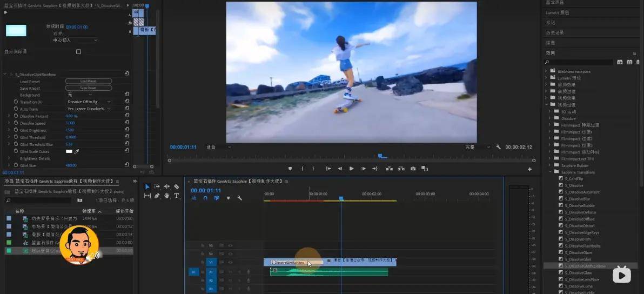Screen dimensions: 644x294
Task: Select the Selection arrow tool
Action: 147,186
